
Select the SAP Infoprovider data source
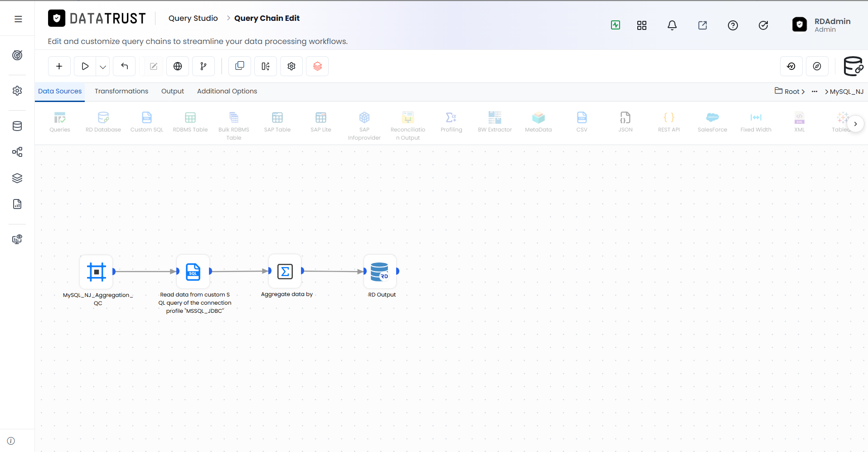tap(364, 126)
